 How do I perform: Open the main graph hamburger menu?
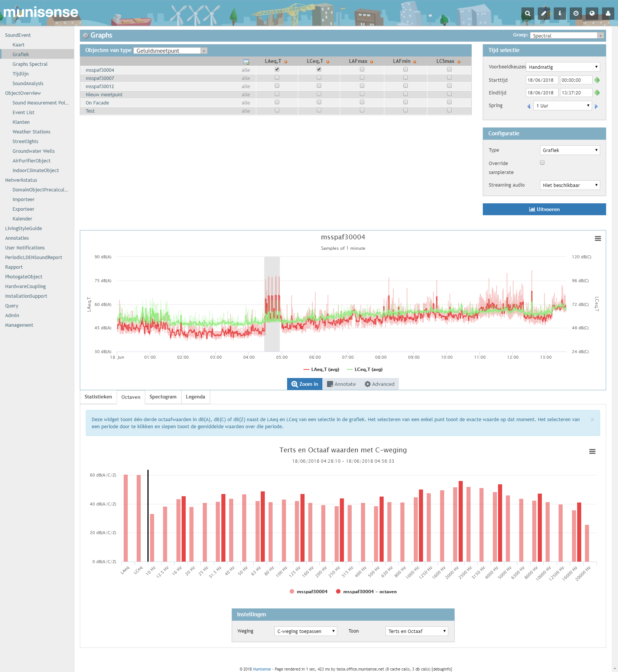click(x=598, y=239)
